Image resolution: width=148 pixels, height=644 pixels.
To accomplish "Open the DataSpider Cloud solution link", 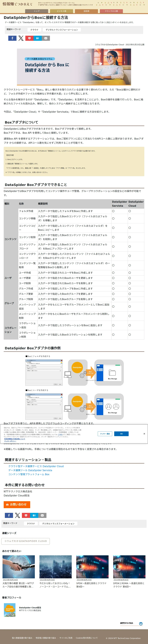I will [36, 466].
